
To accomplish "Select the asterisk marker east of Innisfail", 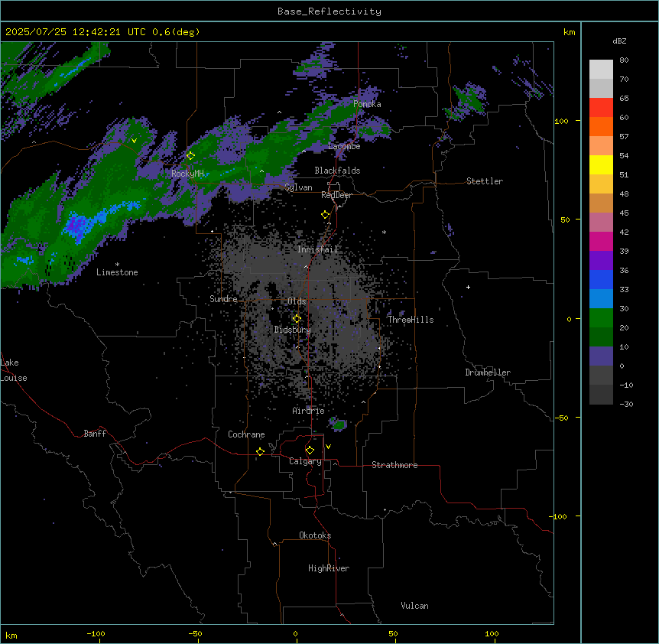I will pyautogui.click(x=384, y=233).
